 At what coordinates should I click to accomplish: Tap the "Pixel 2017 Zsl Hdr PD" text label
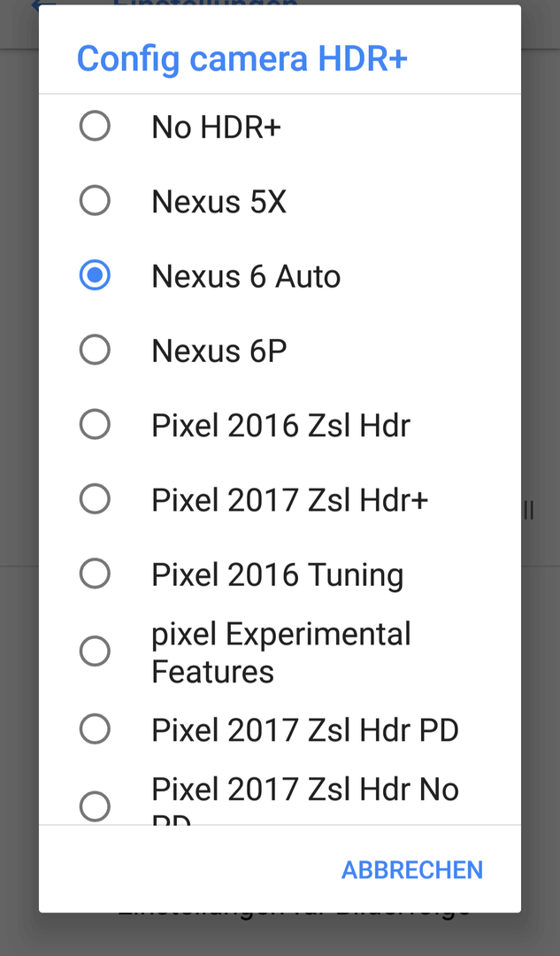pyautogui.click(x=304, y=731)
